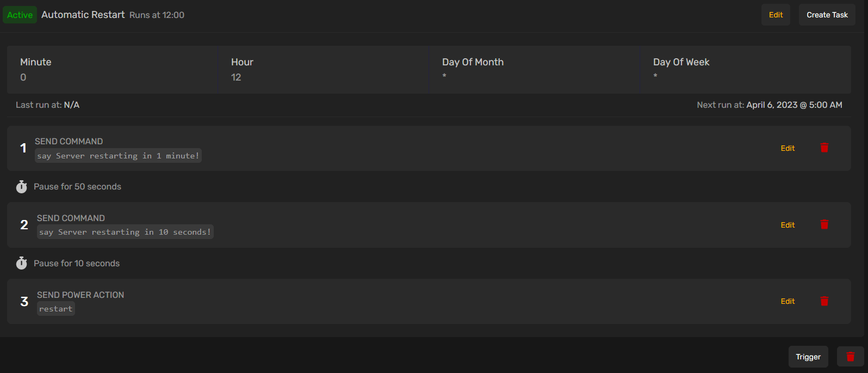The height and width of the screenshot is (373, 868).
Task: Edit task 3 restart power action
Action: click(x=788, y=301)
